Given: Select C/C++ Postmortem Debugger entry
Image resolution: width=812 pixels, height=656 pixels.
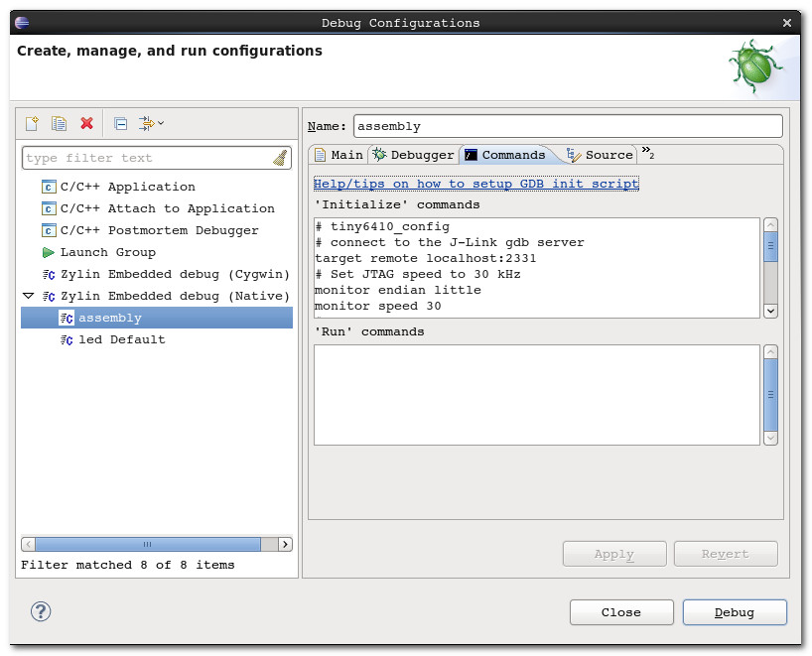Looking at the screenshot, I should click(159, 230).
